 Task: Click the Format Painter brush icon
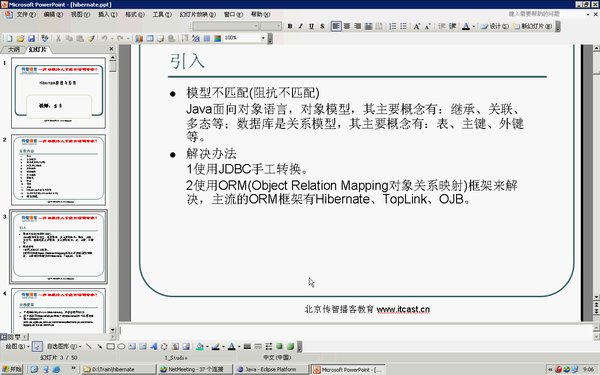tap(91, 38)
